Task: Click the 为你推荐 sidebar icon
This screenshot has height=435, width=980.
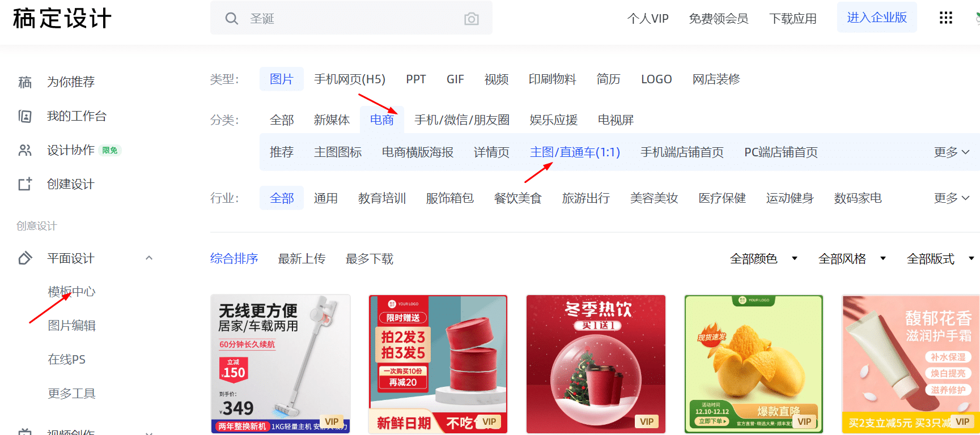Action: pyautogui.click(x=25, y=82)
